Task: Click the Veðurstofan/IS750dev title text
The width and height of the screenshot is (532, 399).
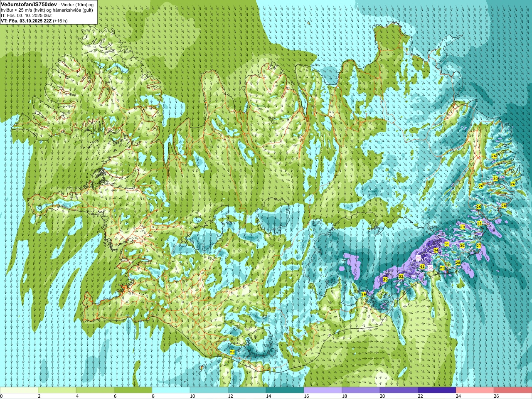Action: coord(29,4)
